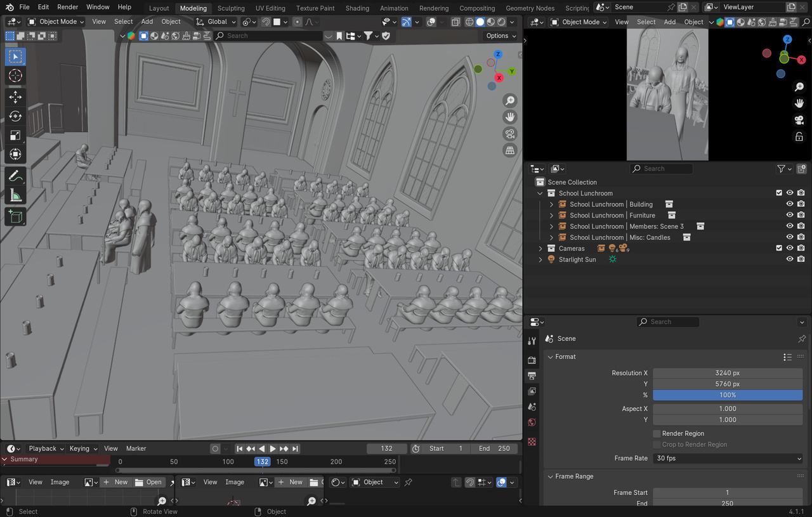This screenshot has height=517, width=812.
Task: Hide the Starlight Sun in viewport
Action: (790, 259)
